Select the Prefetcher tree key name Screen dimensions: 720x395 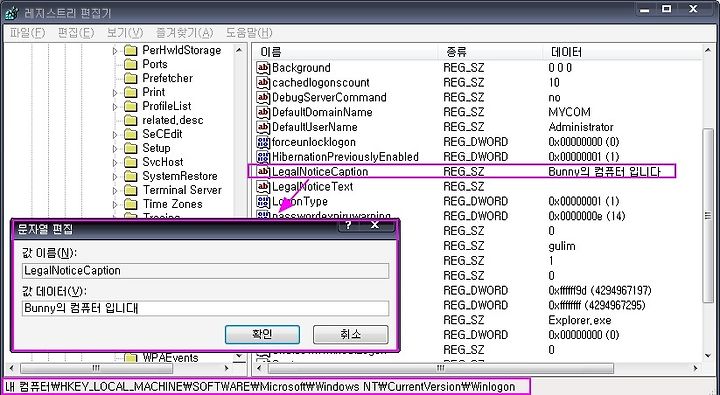168,78
